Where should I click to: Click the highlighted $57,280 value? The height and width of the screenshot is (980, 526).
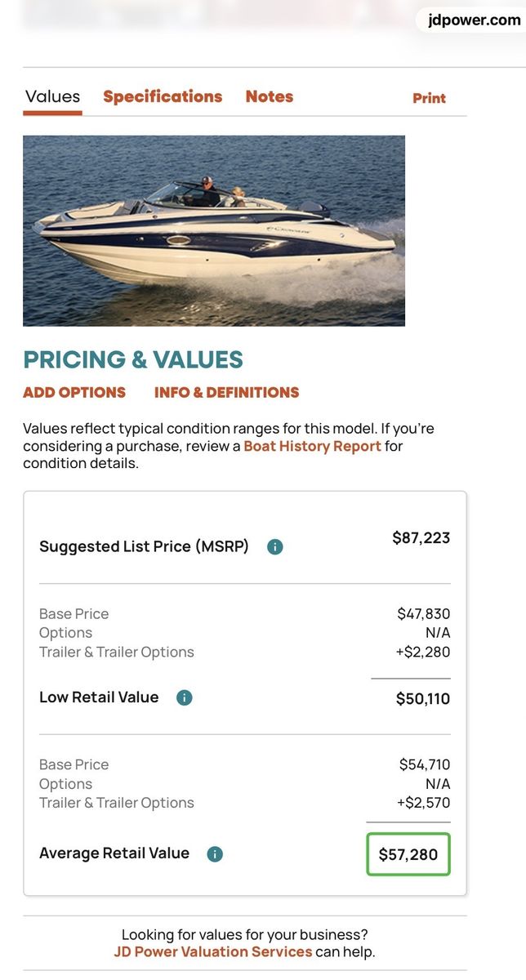pos(408,854)
